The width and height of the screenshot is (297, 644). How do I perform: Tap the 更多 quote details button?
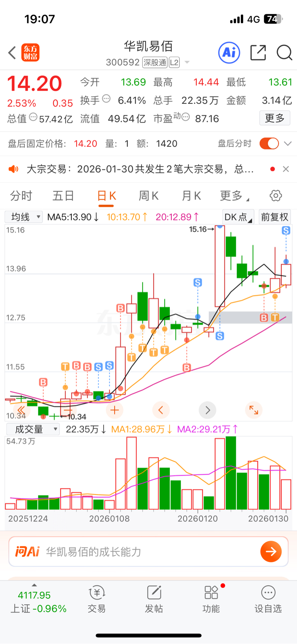click(x=275, y=118)
